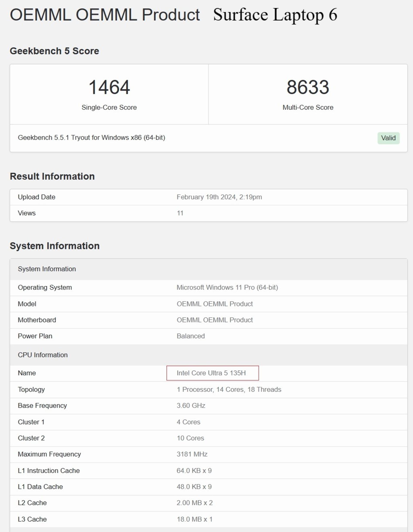The width and height of the screenshot is (413, 532).
Task: Click the System Information section header row
Action: tap(208, 269)
